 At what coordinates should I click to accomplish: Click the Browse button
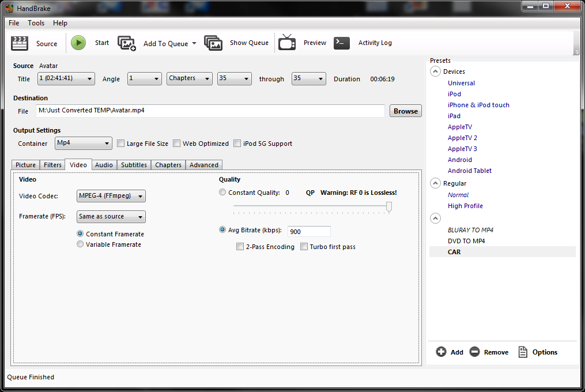tap(406, 111)
